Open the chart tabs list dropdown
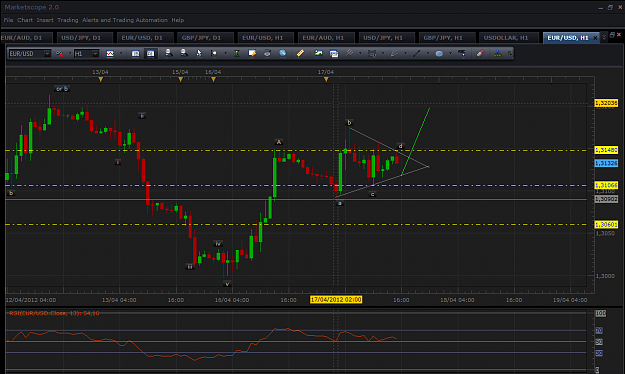Screen dimensions: 625x374 point(604,37)
